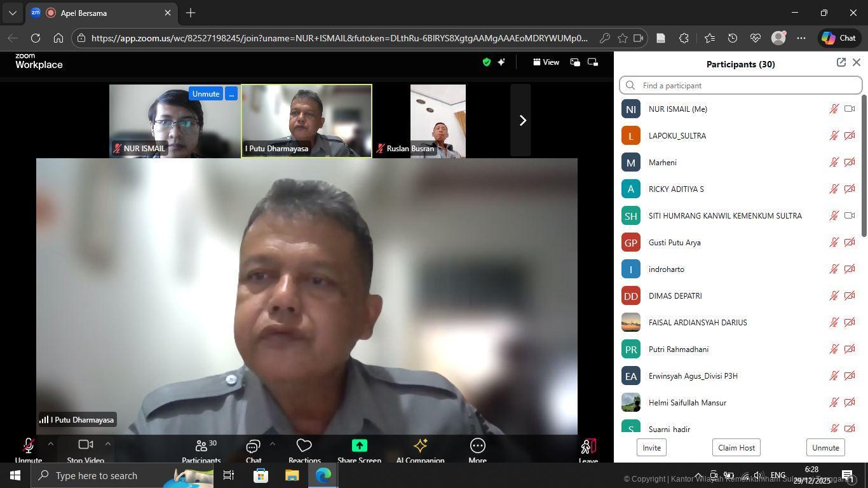Expand video options arrow beside Stop Video
The image size is (868, 488).
click(x=107, y=444)
